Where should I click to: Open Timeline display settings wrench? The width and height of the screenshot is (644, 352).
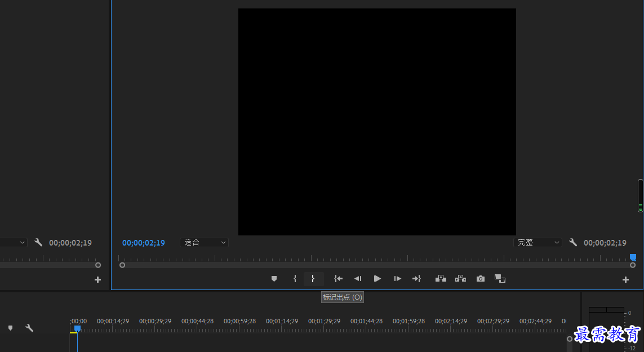29,328
